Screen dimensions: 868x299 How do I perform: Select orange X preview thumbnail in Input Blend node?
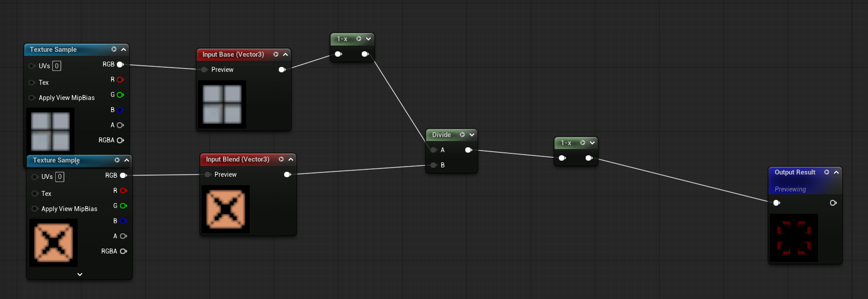pyautogui.click(x=226, y=209)
